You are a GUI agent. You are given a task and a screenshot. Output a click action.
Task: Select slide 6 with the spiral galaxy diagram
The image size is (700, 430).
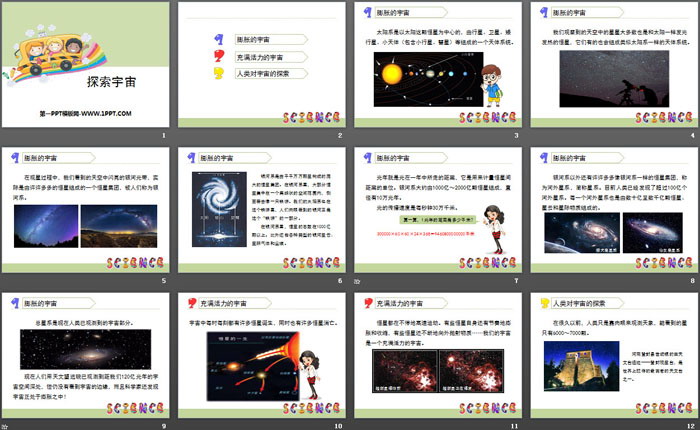(262, 210)
